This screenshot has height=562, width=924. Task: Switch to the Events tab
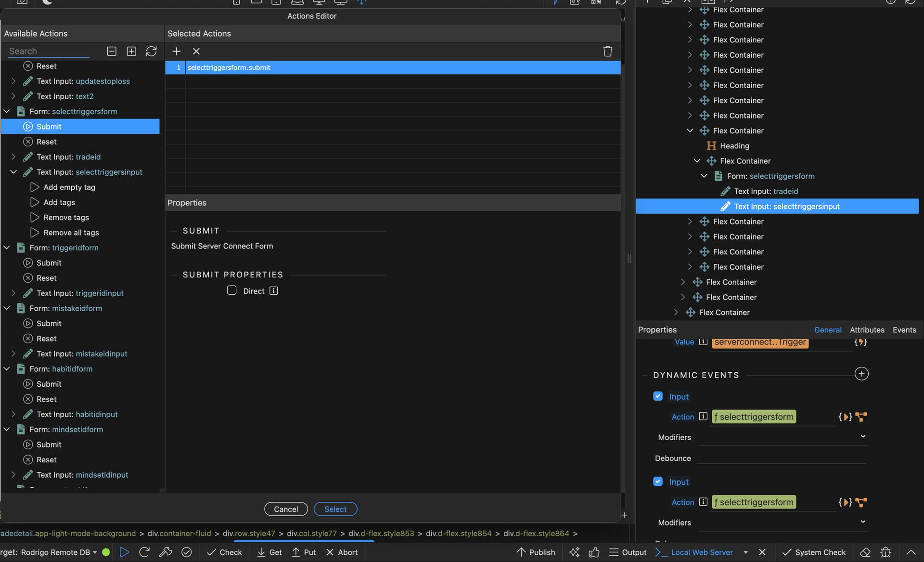coord(904,330)
